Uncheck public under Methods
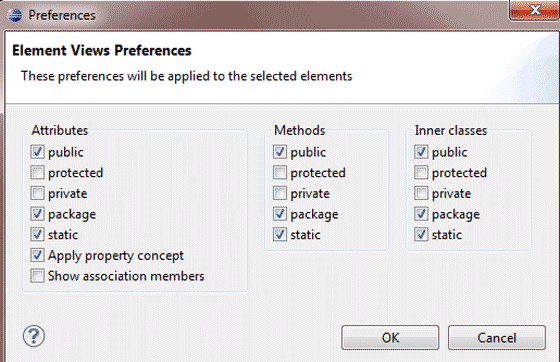The height and width of the screenshot is (362, 560). 280,152
